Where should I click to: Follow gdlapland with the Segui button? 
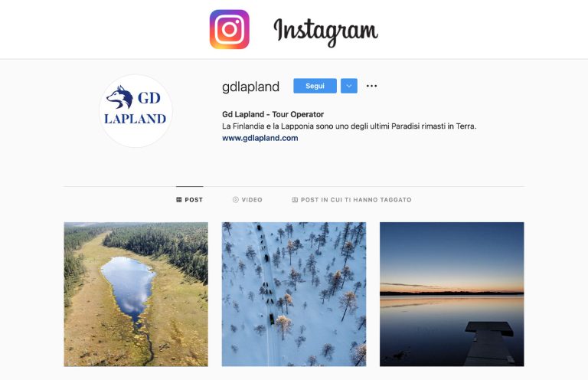pos(315,86)
